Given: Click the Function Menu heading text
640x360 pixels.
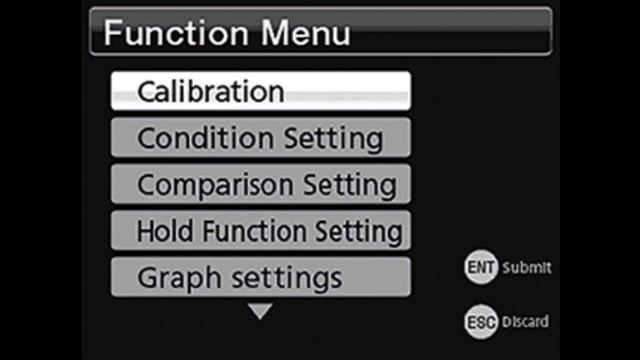Looking at the screenshot, I should click(227, 33).
